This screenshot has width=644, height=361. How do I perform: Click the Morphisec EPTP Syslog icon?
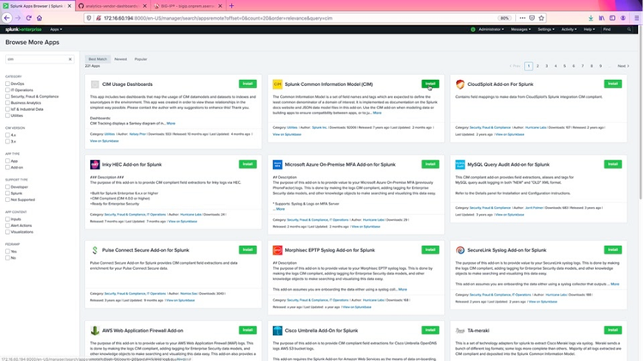coord(277,250)
